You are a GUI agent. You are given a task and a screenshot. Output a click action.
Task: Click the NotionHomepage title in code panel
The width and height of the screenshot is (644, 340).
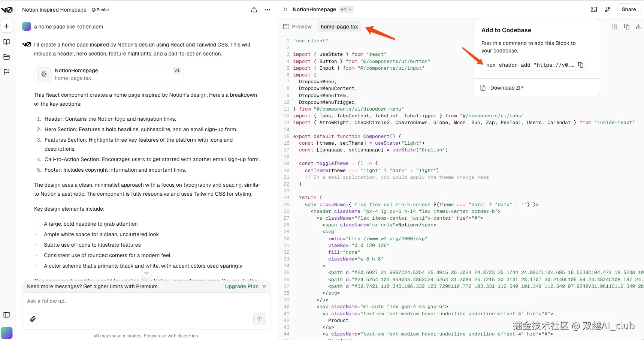point(314,9)
